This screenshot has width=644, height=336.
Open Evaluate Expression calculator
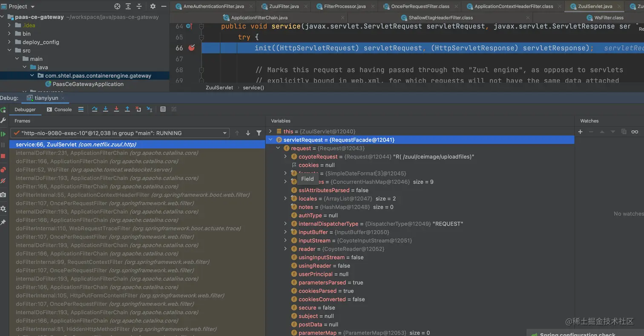tap(163, 110)
